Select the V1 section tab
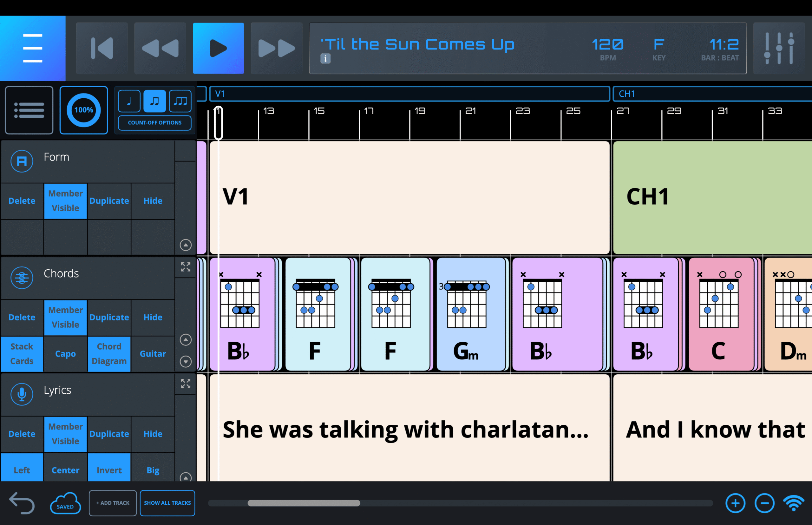Screen dimensions: 812x525 point(409,94)
